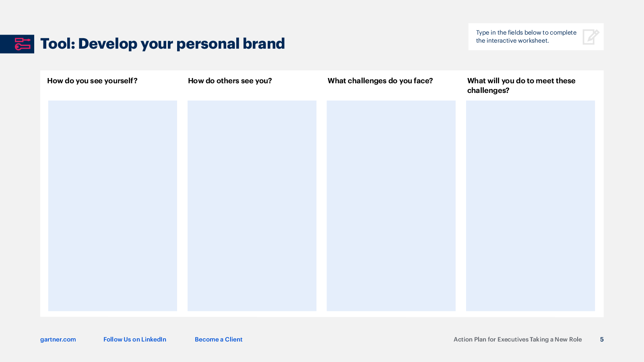Click the 'Tool: Develop your personal brand' title
This screenshot has height=362, width=644.
point(163,43)
